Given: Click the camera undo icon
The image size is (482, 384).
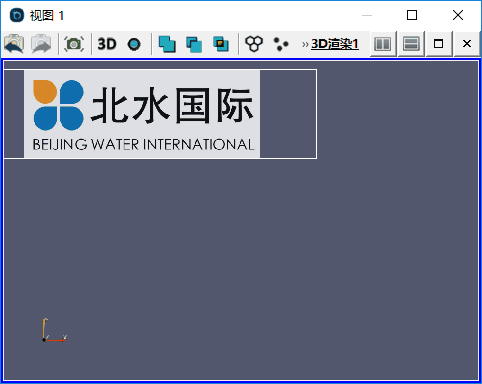Looking at the screenshot, I should click(14, 44).
